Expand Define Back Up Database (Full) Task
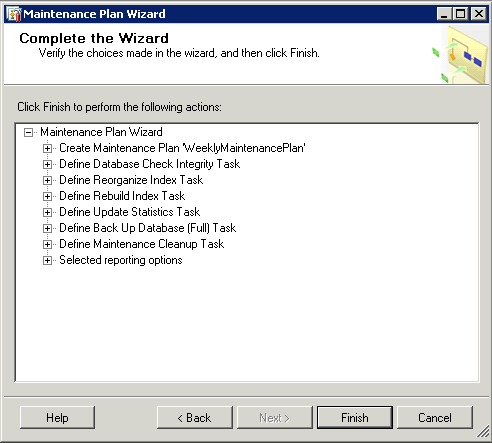492x443 pixels. (47, 228)
